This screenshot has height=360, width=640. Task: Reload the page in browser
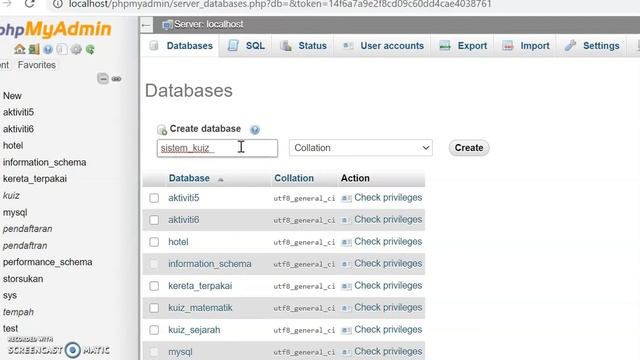pyautogui.click(x=29, y=4)
